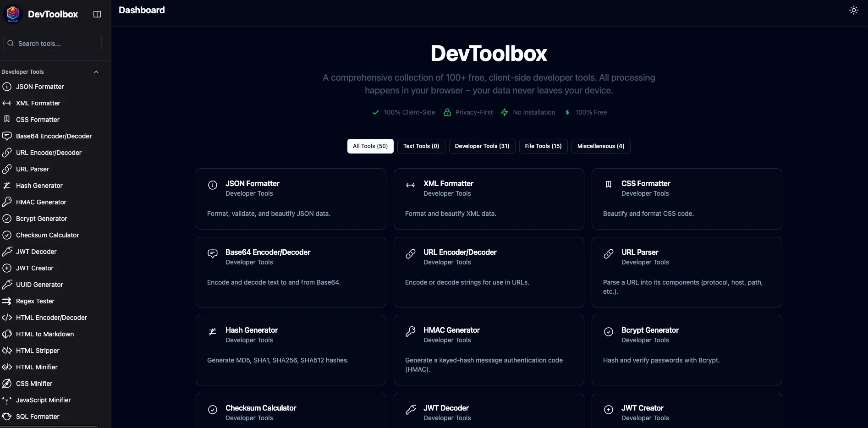
Task: Open SQL Formatter from the sidebar
Action: tap(38, 417)
